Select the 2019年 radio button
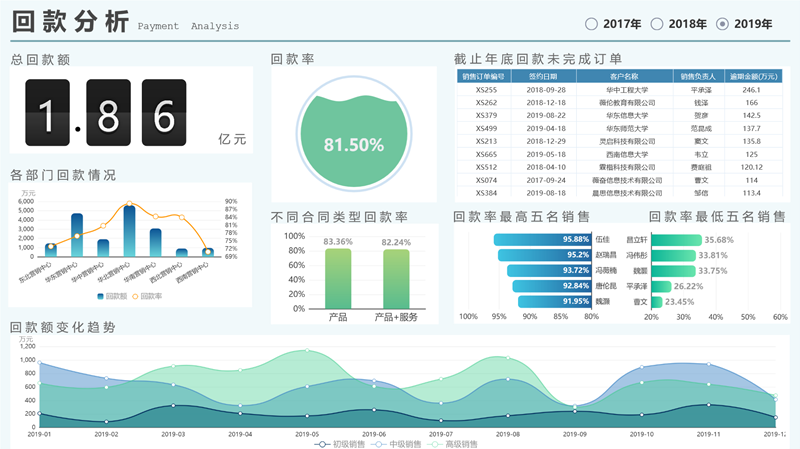The width and height of the screenshot is (800, 449). [723, 23]
